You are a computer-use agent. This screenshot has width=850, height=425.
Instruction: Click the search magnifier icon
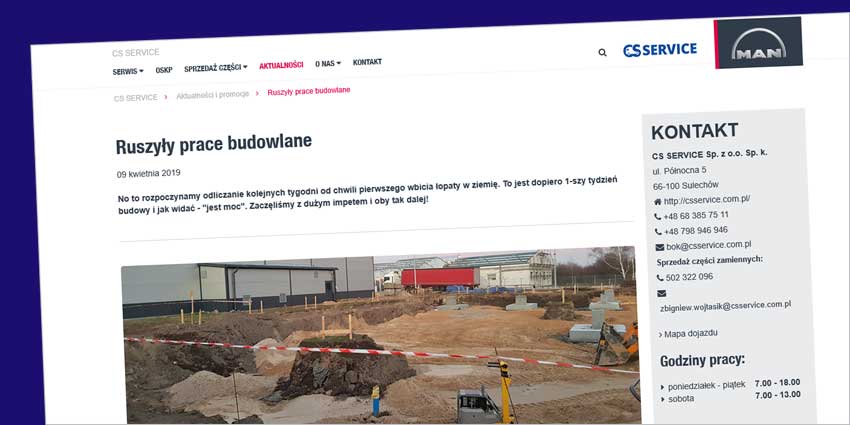click(x=602, y=53)
